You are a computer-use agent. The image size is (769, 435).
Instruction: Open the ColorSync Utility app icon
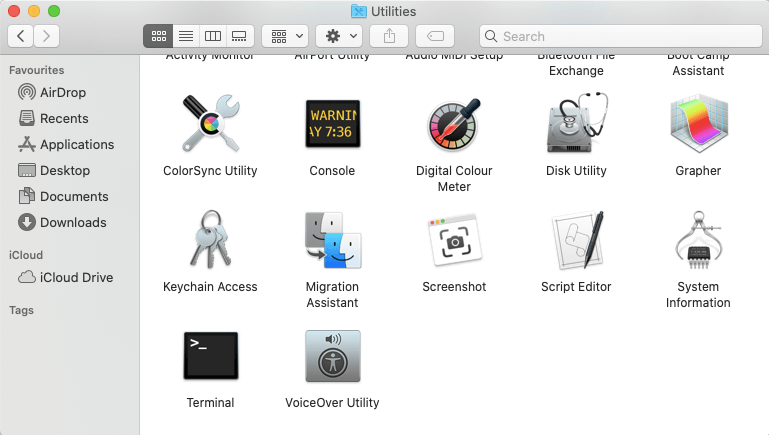coord(210,123)
